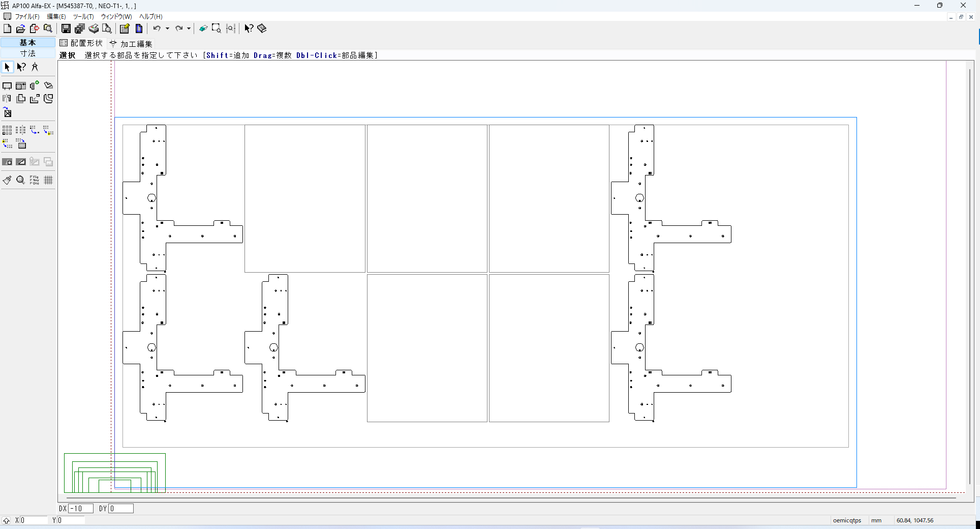Click the zoom window magnifier icon
Screen dimensions: 980x529
(x=217, y=28)
